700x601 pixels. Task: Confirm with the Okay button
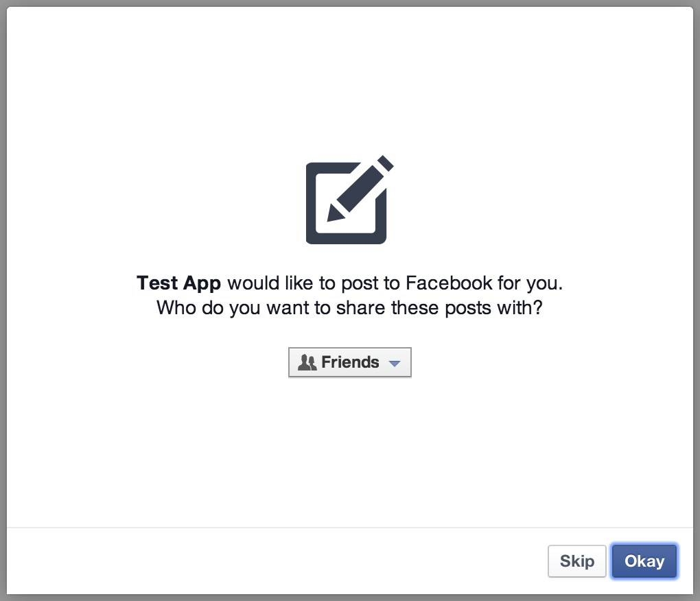tap(644, 561)
